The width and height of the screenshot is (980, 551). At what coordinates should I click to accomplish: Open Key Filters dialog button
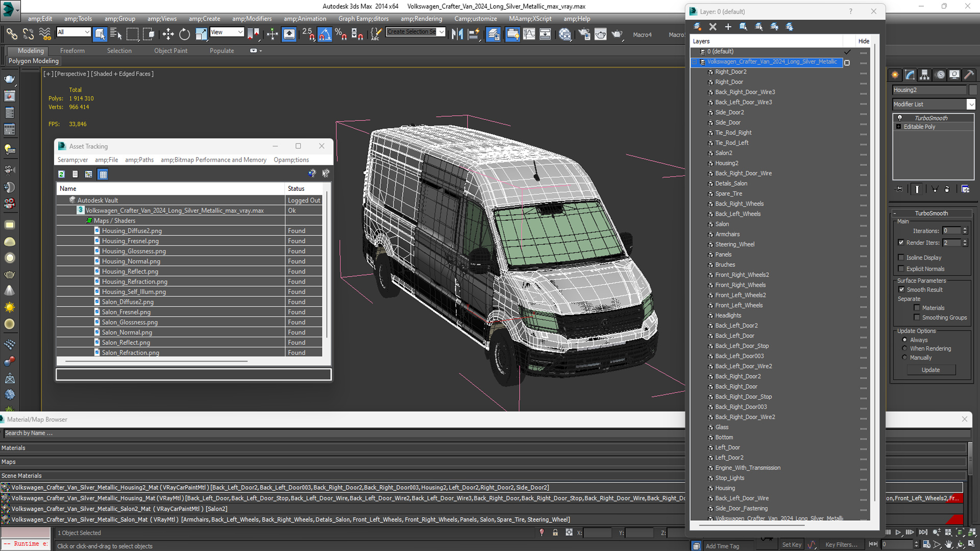pyautogui.click(x=841, y=544)
